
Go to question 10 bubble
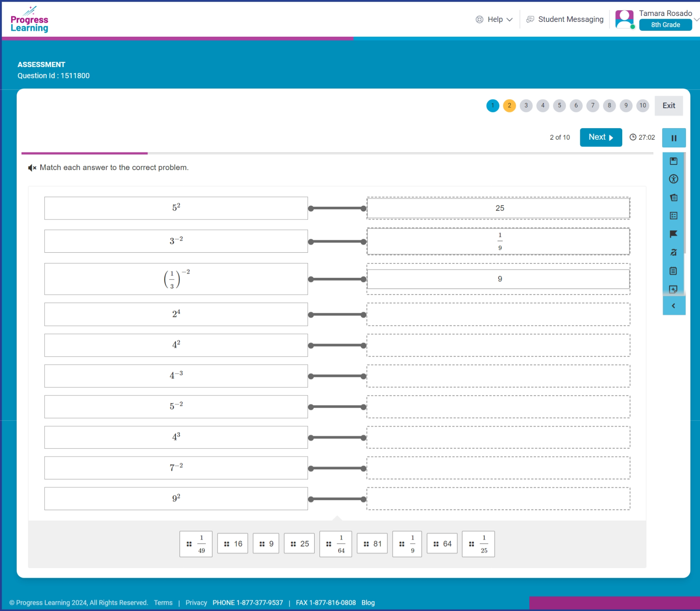[643, 106]
